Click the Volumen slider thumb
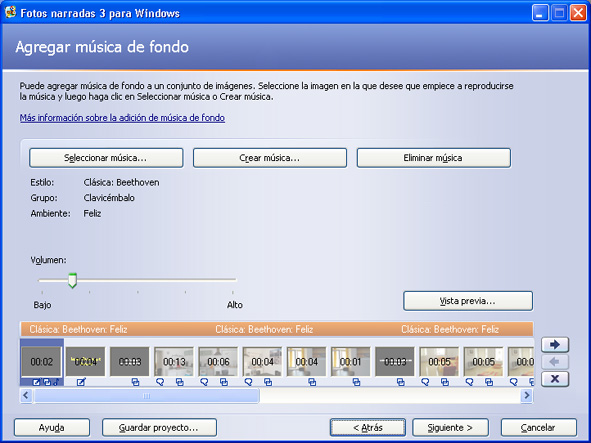Screen dimensions: 591x443 72,281
